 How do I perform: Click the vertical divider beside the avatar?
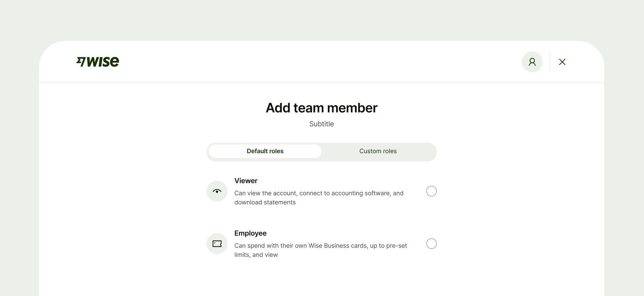[x=550, y=62]
